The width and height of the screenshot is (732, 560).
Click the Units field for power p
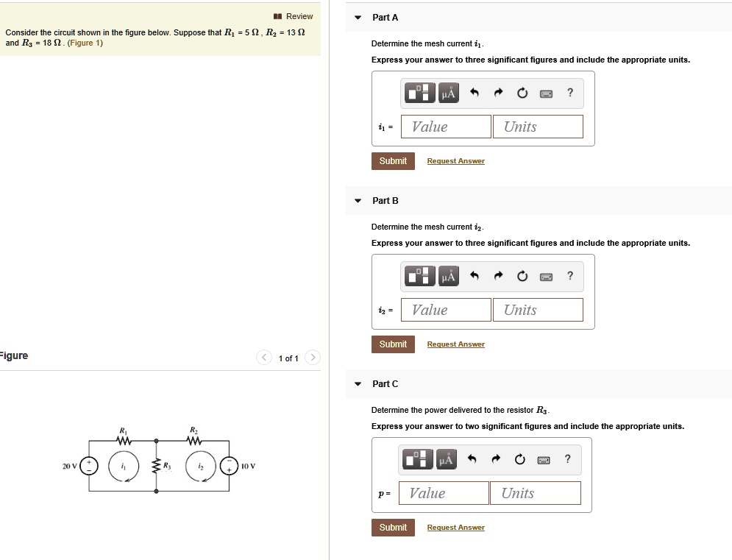[x=535, y=493]
